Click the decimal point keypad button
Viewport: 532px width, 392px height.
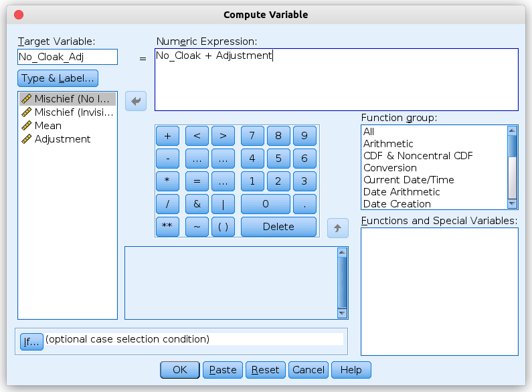coord(304,204)
